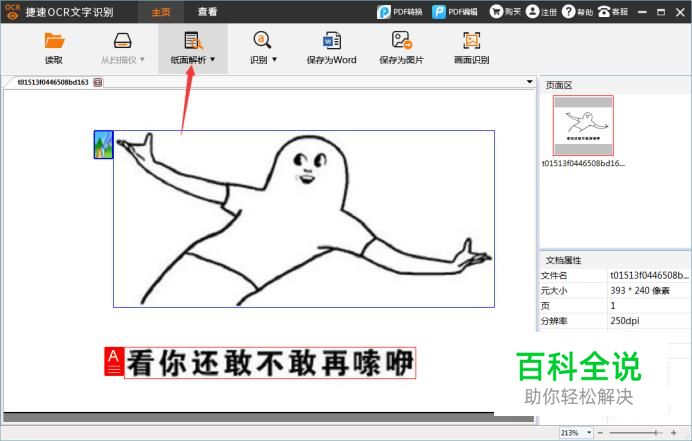The width and height of the screenshot is (692, 441).
Task: Click the OCR app logo icon
Action: tap(12, 12)
